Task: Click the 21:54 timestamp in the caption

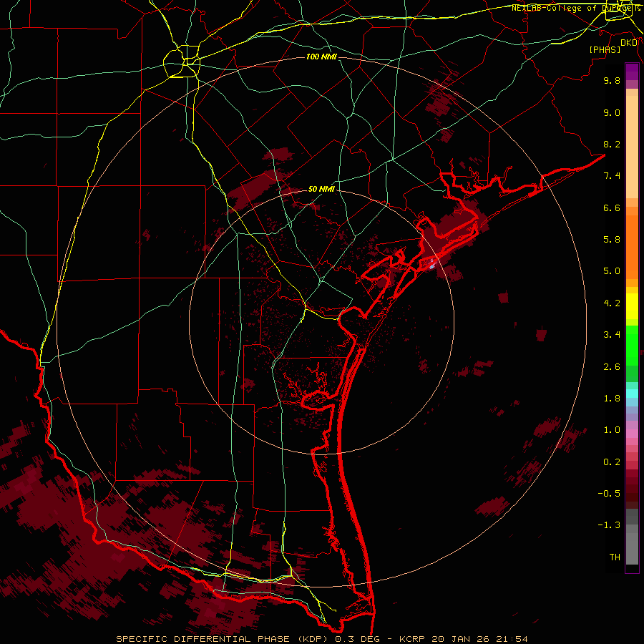Action: coord(512,639)
